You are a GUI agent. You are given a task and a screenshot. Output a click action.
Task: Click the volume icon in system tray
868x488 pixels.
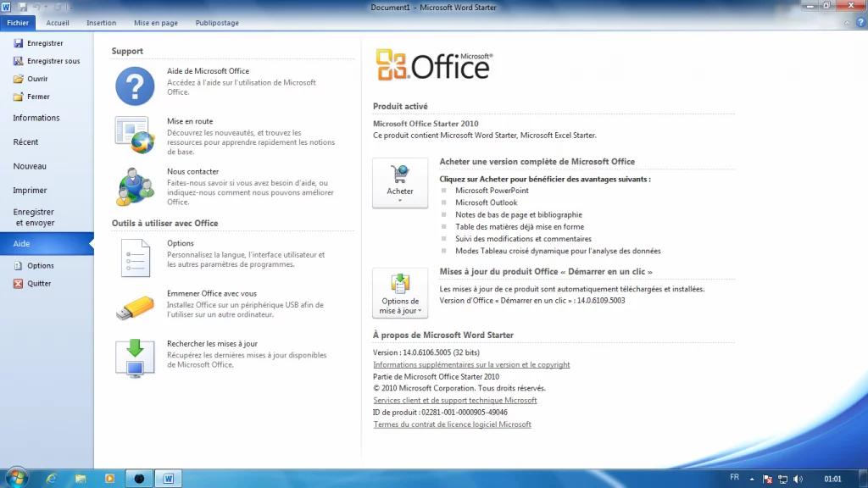pos(798,479)
